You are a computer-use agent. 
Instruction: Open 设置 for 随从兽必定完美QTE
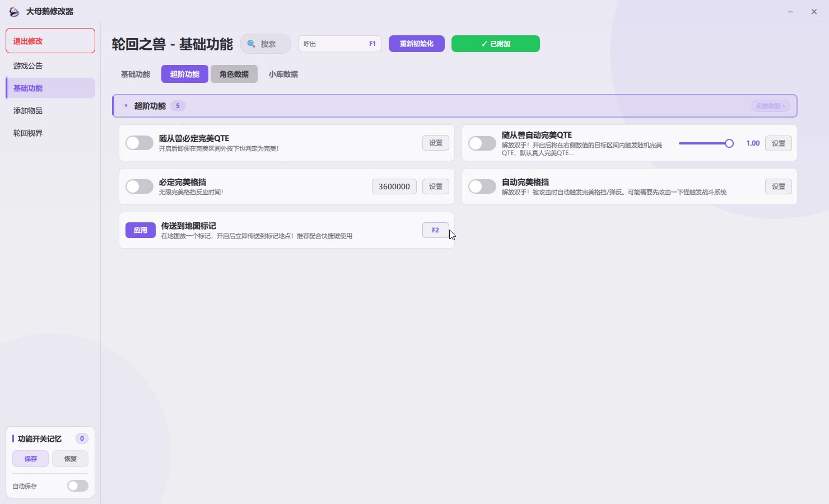tap(436, 143)
